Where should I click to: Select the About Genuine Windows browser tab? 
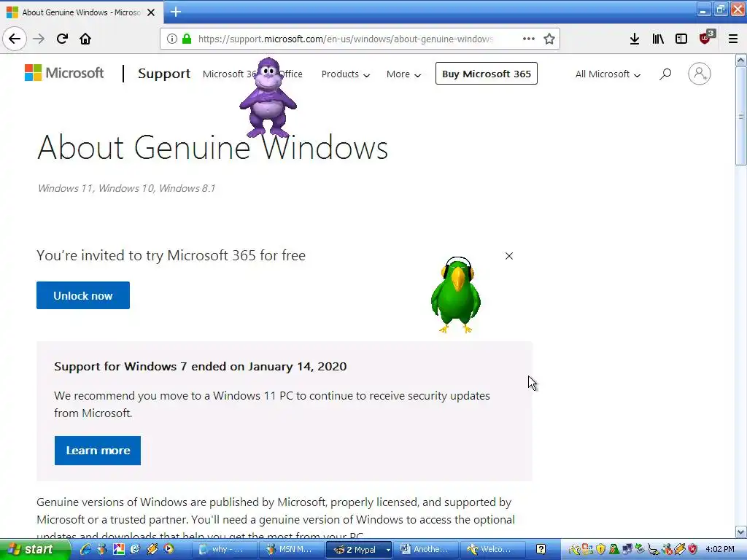82,12
